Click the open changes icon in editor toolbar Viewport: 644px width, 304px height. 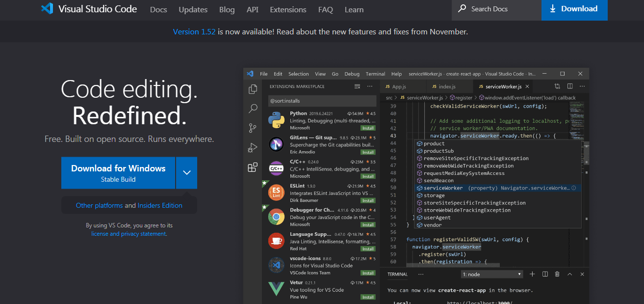(558, 86)
